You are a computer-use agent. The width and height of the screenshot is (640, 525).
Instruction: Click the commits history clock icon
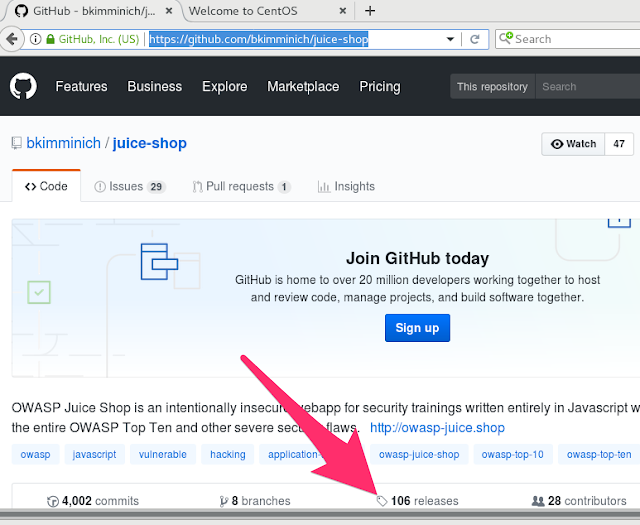(x=53, y=501)
